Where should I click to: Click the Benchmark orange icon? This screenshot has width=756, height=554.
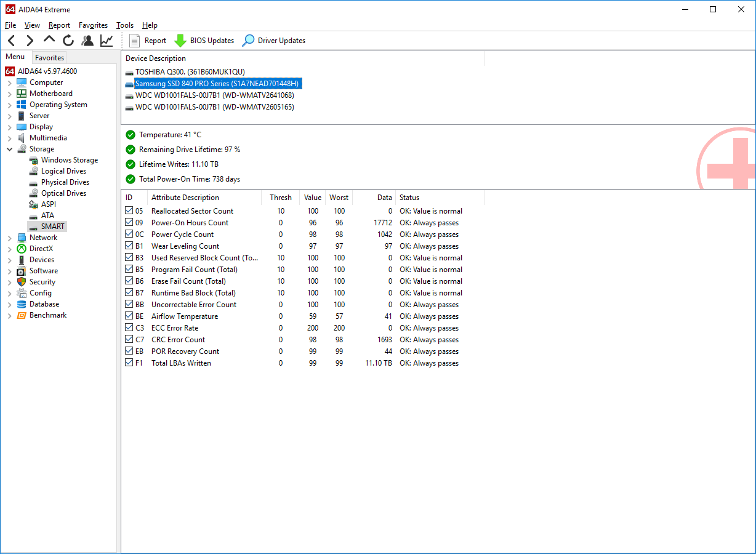(x=22, y=315)
